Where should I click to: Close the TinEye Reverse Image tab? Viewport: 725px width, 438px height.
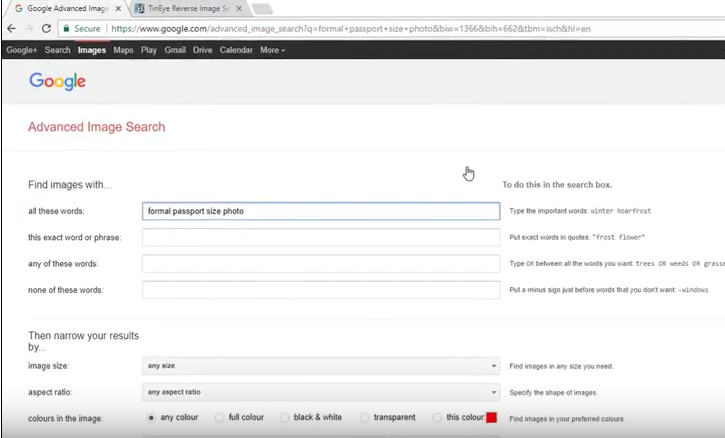tap(239, 8)
